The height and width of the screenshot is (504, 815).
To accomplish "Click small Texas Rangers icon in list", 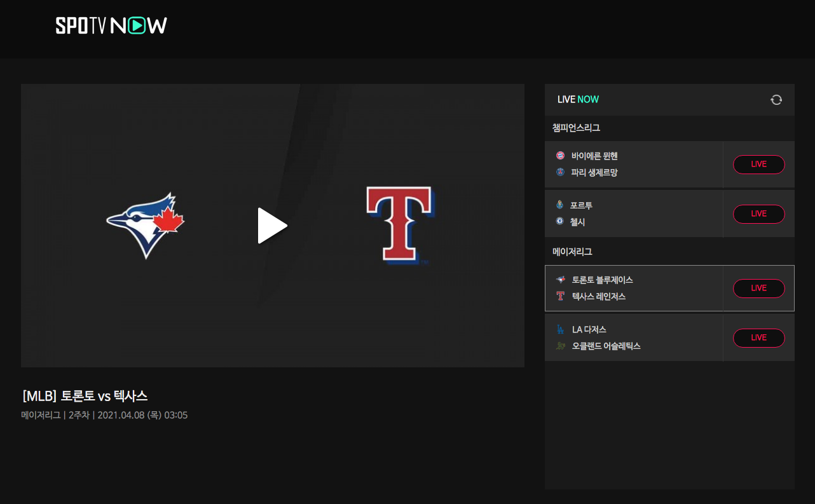I will 560,296.
